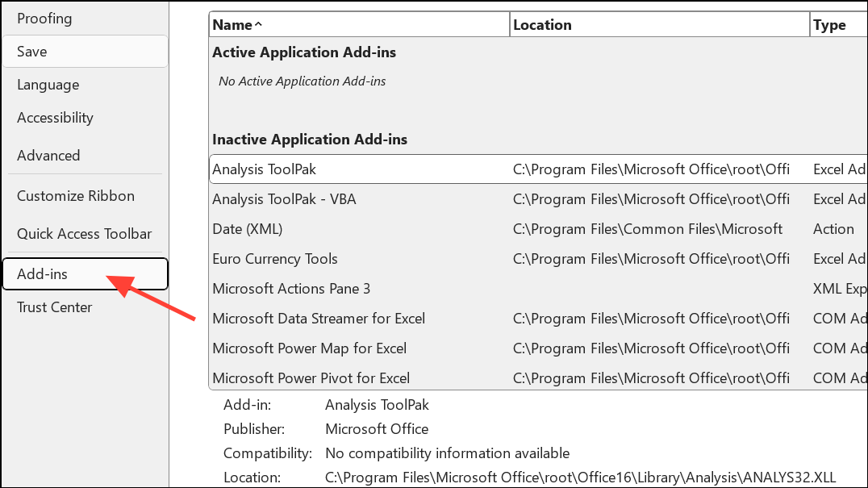Open the Advanced options page
Screen dimensions: 868x488
coord(48,155)
